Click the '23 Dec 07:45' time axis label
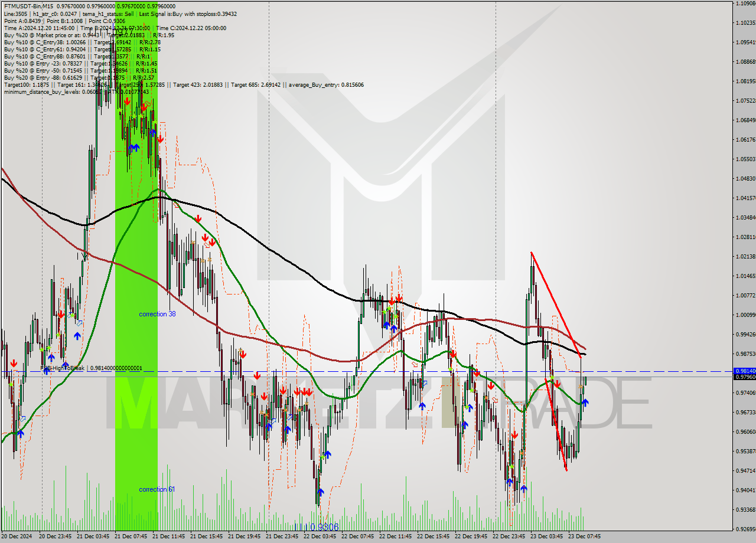This screenshot has height=543, width=756. coord(585,537)
